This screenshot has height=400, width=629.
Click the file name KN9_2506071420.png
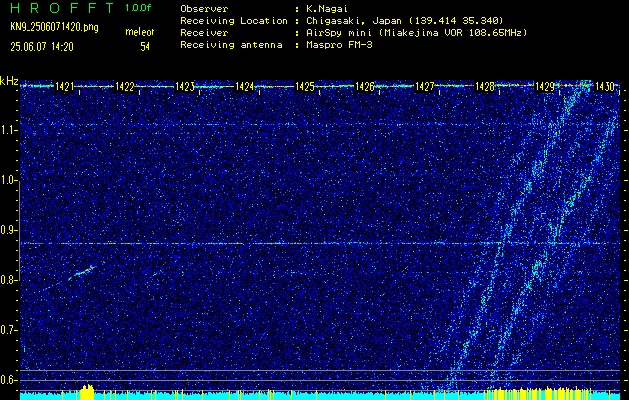(x=54, y=27)
